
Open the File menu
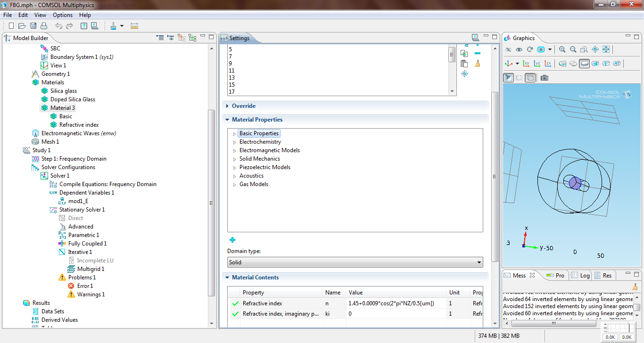8,15
